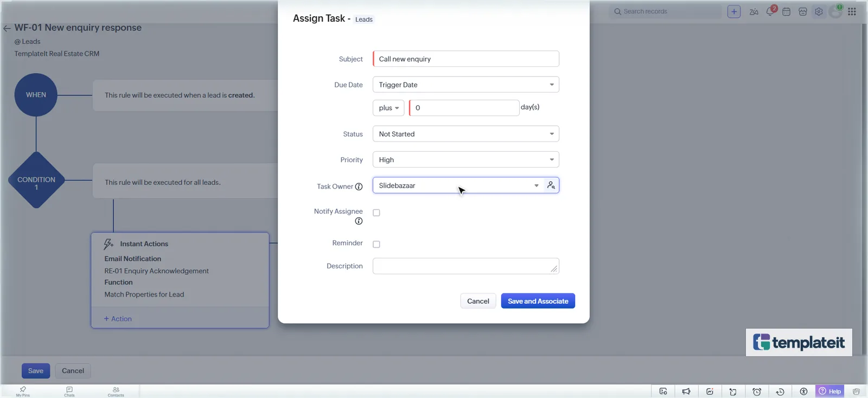868x398 pixels.
Task: Open the Zia assistant icon
Action: coord(754,11)
